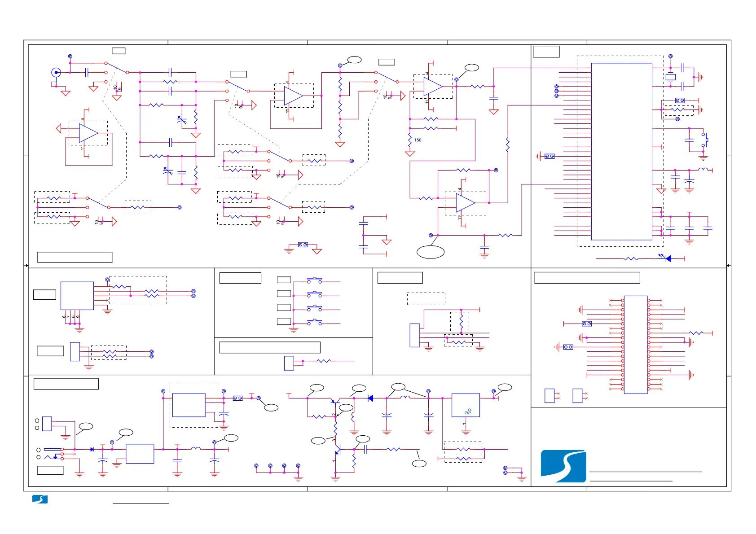Select the regulator block containing the GND pin

(466, 405)
